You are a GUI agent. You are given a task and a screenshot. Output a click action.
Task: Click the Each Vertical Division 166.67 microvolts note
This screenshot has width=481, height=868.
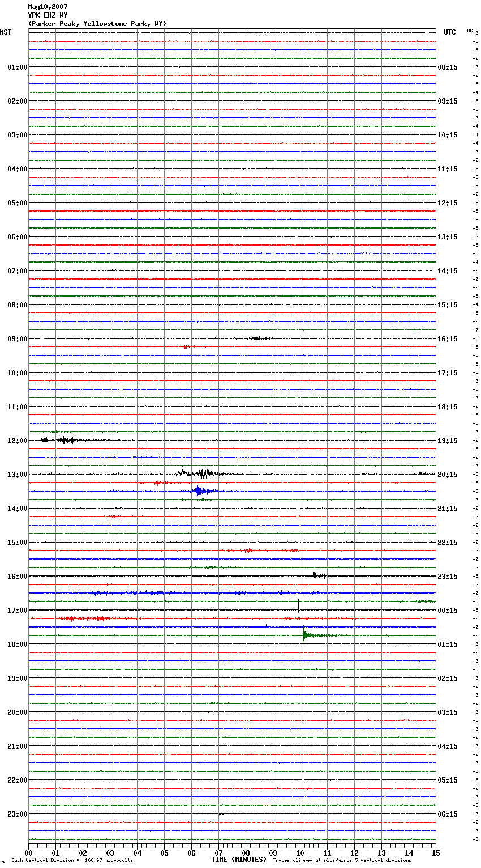[x=72, y=861]
